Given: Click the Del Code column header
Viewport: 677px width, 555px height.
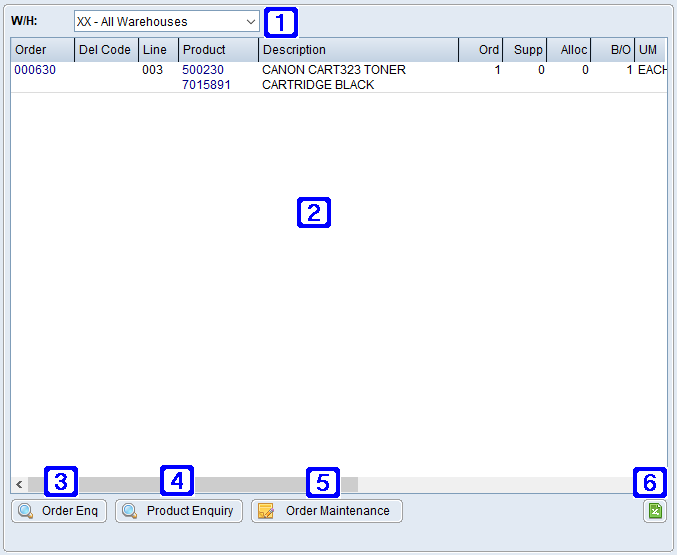Looking at the screenshot, I should tap(105, 50).
